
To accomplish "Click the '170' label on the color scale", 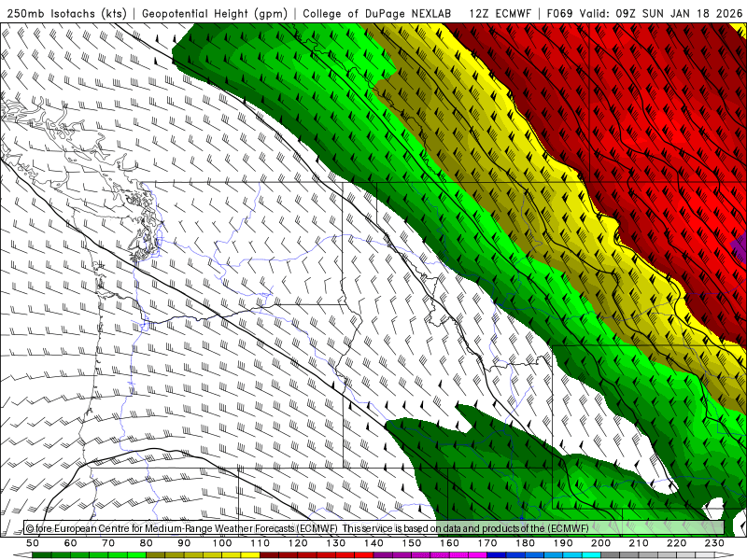I will coord(487,543).
